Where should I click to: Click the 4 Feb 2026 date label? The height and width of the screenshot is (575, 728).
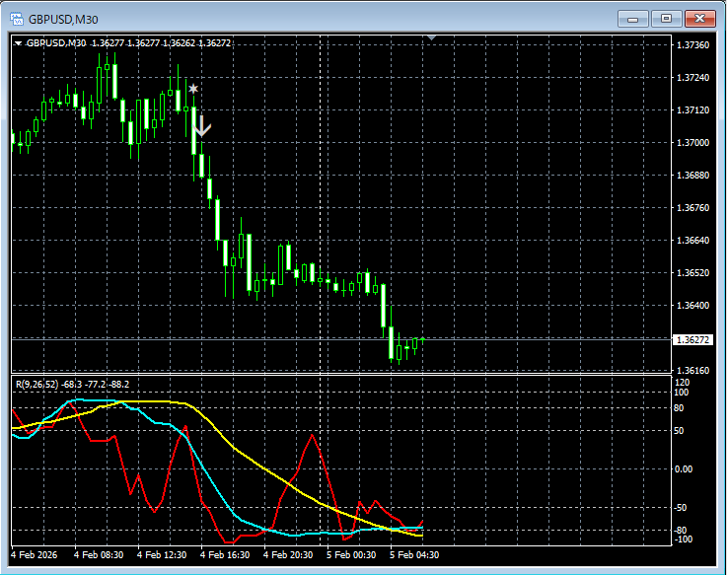(x=36, y=555)
